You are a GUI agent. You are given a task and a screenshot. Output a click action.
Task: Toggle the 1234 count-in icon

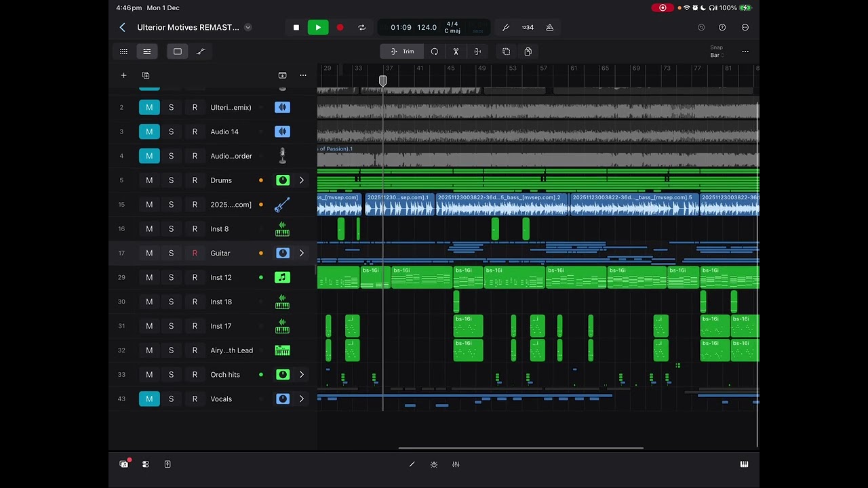tap(528, 27)
